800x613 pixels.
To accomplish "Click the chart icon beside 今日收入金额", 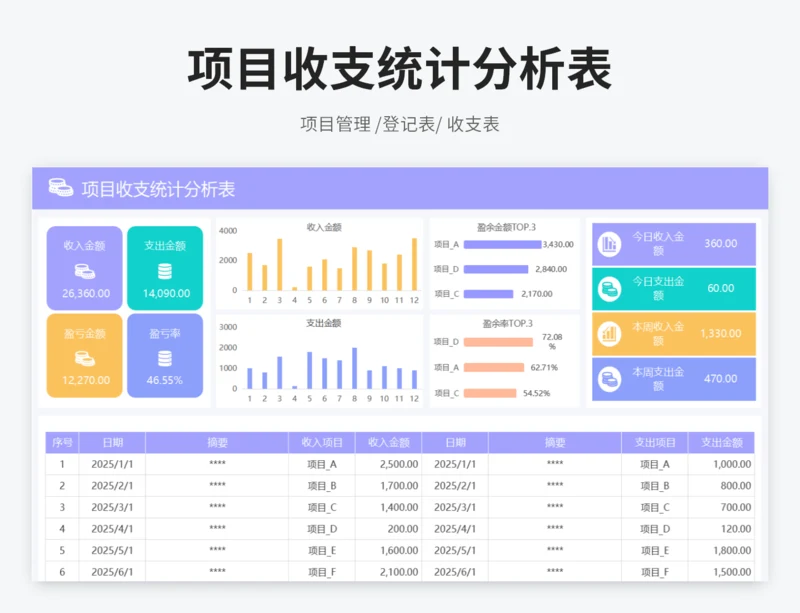I will (609, 244).
